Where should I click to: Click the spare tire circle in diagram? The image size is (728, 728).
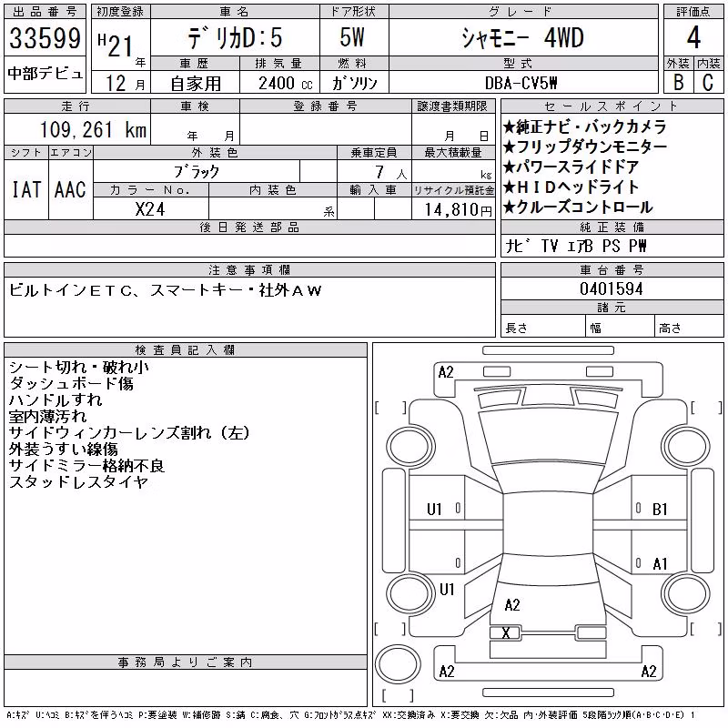(x=398, y=664)
